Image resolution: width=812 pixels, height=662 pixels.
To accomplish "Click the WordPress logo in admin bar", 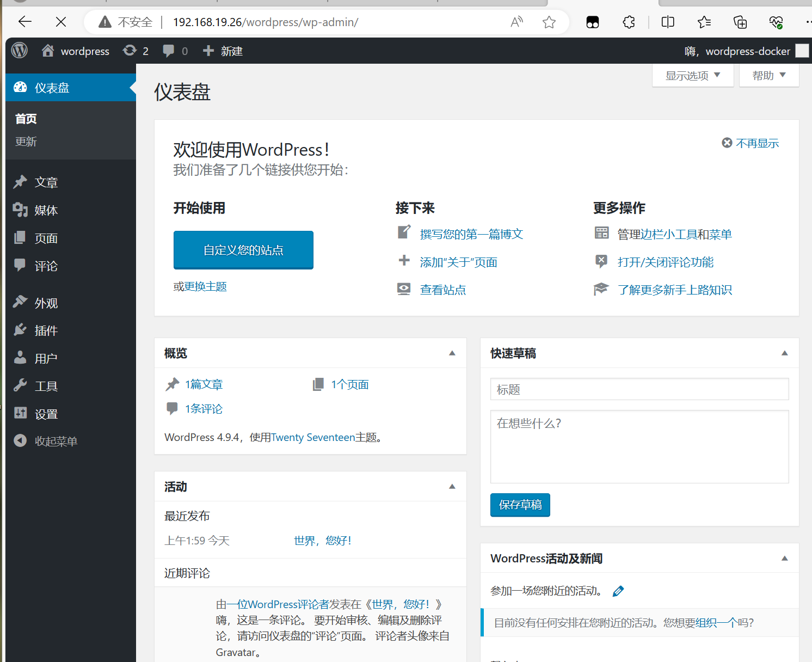I will (20, 51).
